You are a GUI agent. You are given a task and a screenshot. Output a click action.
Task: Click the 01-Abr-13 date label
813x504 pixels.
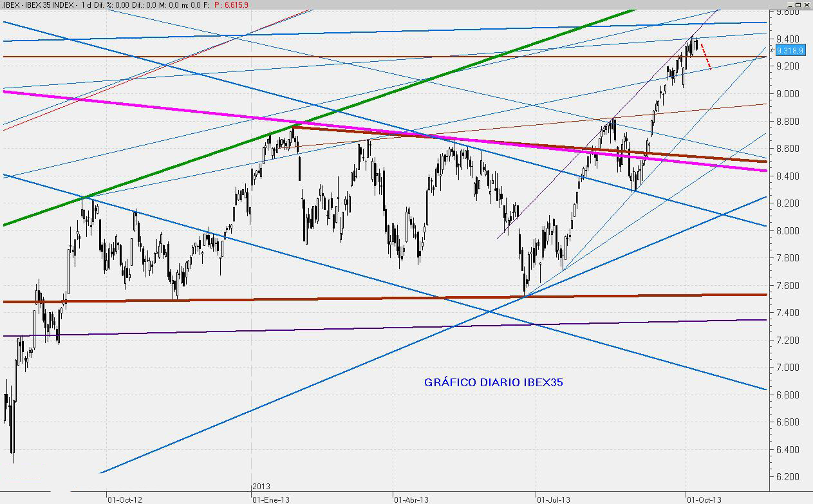coord(411,499)
